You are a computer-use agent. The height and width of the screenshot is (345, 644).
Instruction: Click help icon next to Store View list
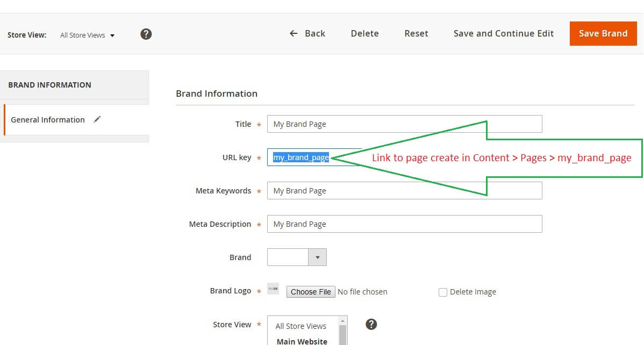click(371, 324)
